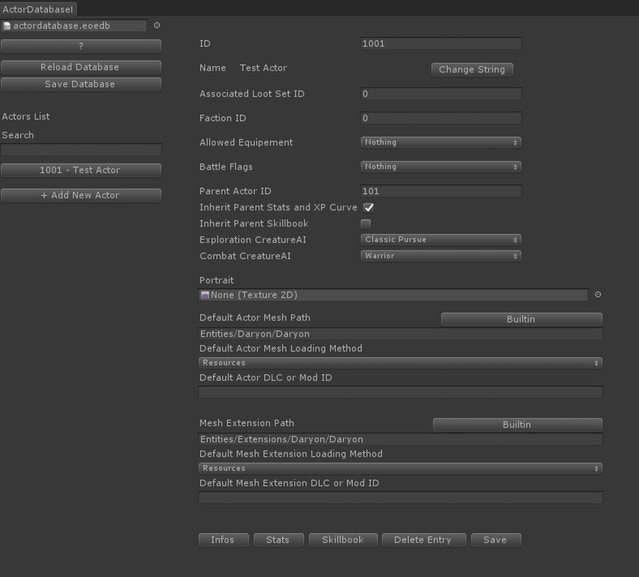
Task: Select 1001 - Test Actor from the actors list
Action: point(80,171)
